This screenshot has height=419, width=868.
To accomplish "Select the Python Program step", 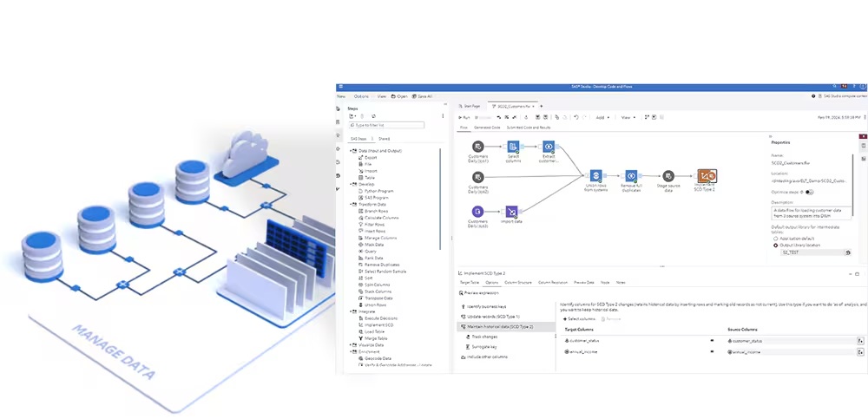I will tap(376, 191).
